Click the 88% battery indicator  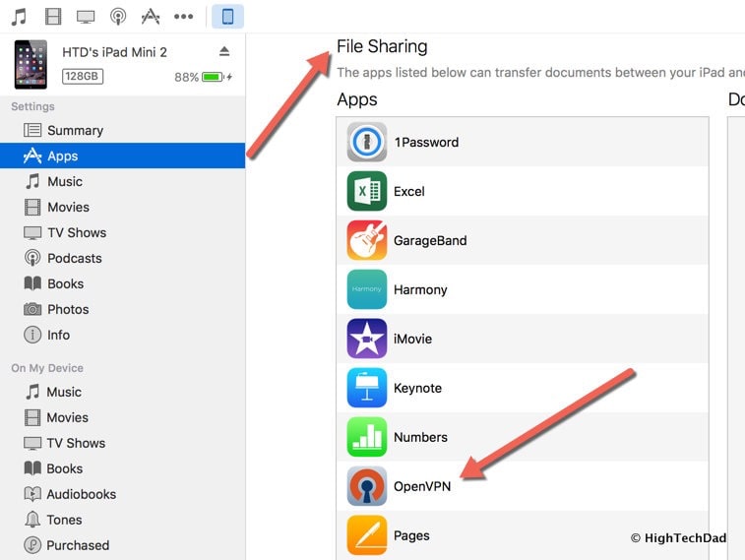coord(203,77)
